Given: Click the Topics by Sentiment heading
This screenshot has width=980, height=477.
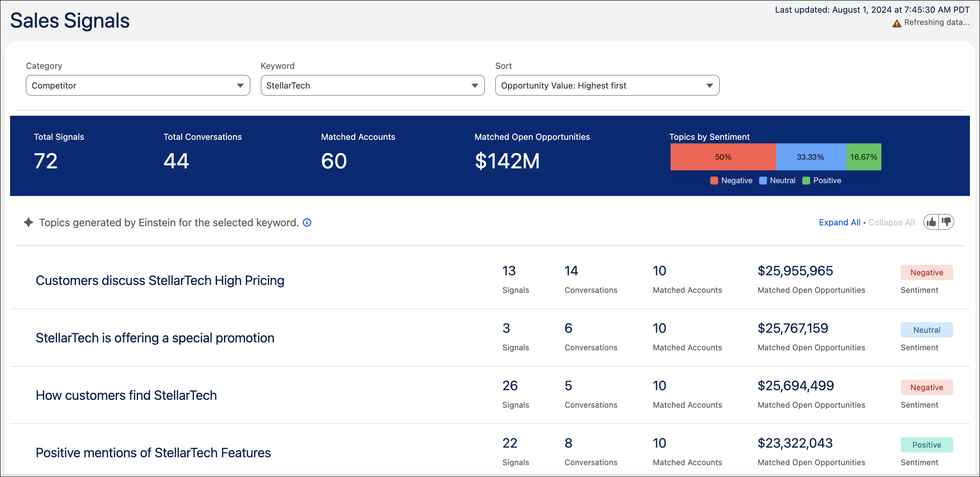Looking at the screenshot, I should coord(710,137).
